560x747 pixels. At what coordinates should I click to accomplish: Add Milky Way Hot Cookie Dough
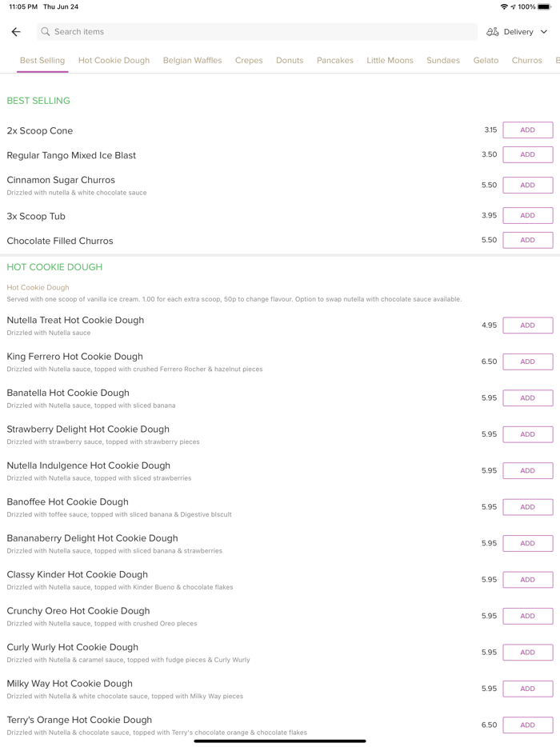pyautogui.click(x=527, y=689)
